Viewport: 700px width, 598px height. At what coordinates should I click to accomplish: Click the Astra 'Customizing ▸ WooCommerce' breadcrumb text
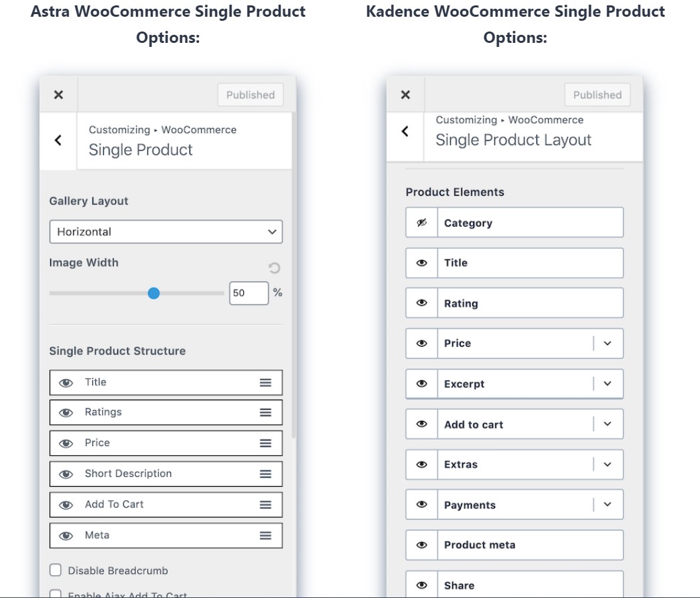(163, 129)
